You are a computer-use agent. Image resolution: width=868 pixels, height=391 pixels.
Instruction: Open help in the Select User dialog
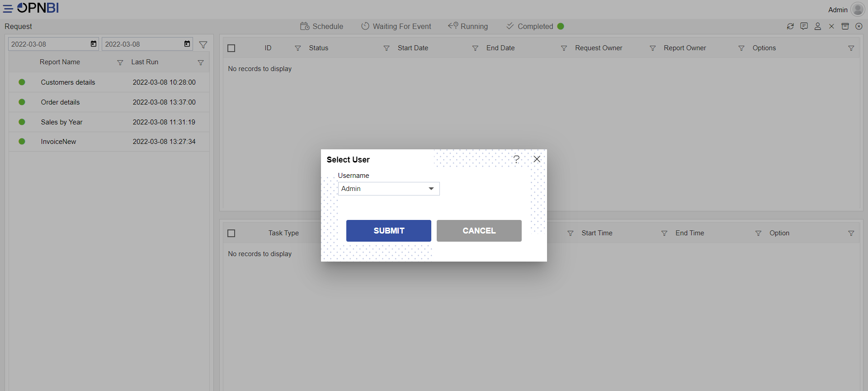click(x=517, y=159)
